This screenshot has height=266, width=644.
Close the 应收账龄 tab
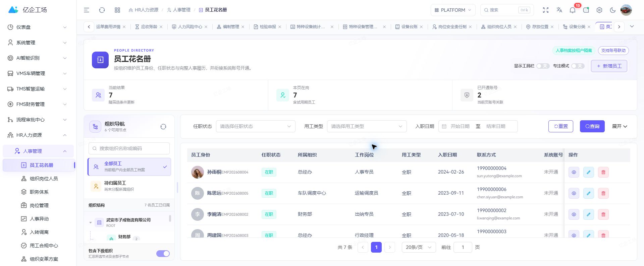tap(161, 27)
